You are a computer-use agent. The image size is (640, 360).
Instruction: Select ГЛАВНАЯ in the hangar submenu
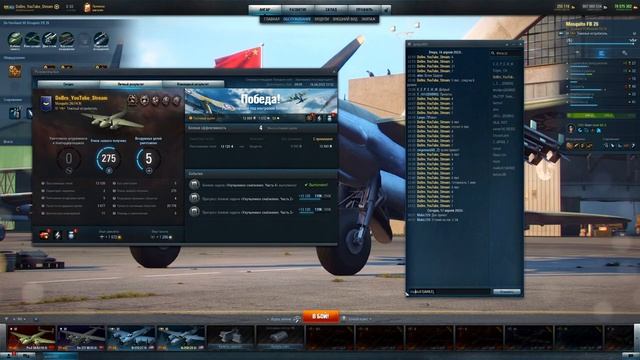point(271,19)
